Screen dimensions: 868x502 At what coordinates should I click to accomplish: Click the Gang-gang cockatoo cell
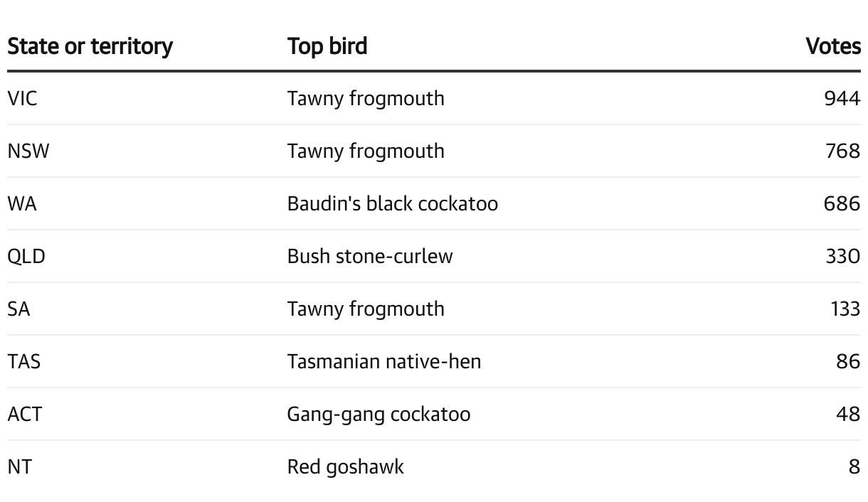click(379, 414)
